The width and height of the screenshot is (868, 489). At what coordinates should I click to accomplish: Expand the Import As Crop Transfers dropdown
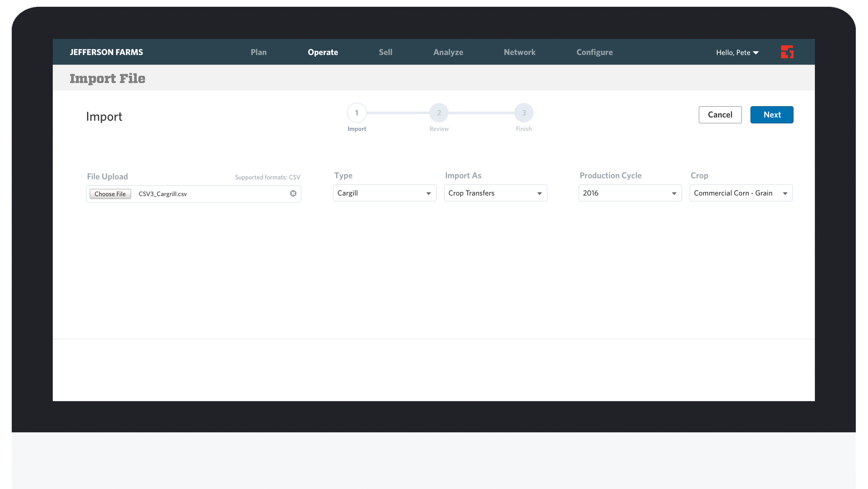tap(495, 193)
